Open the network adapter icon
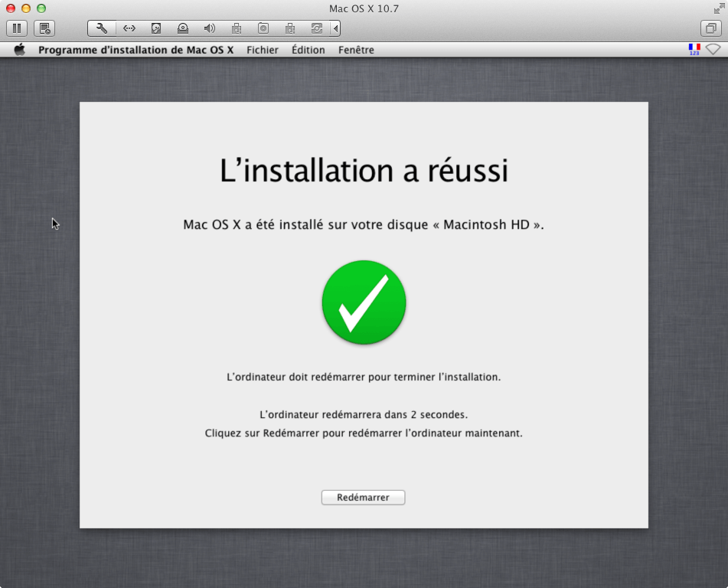This screenshot has height=588, width=728. pyautogui.click(x=129, y=29)
